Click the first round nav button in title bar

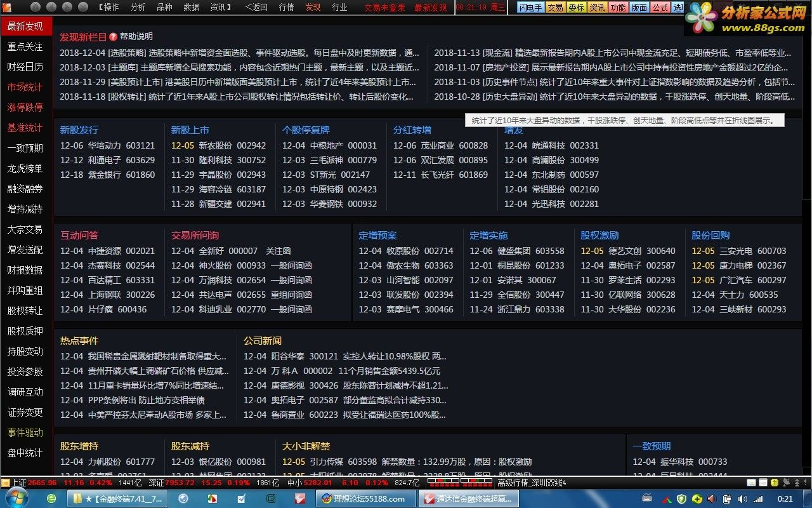pyautogui.click(x=36, y=7)
